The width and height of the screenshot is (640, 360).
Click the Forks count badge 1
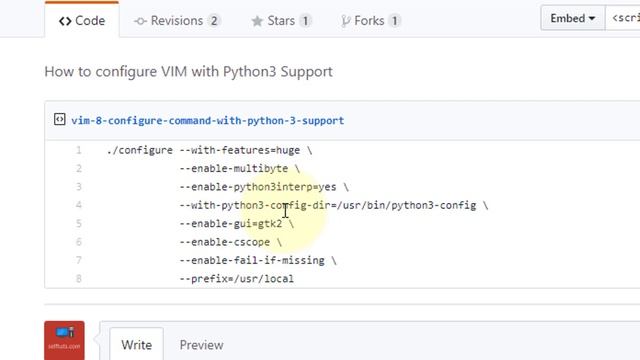394,21
